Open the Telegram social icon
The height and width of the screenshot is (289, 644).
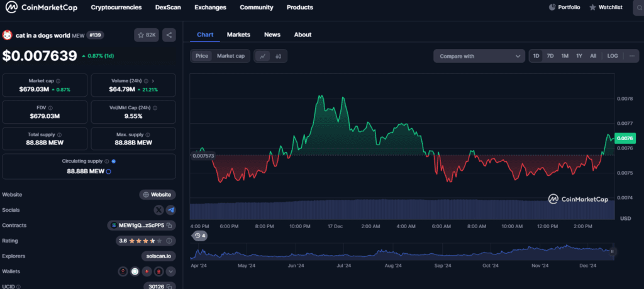171,210
